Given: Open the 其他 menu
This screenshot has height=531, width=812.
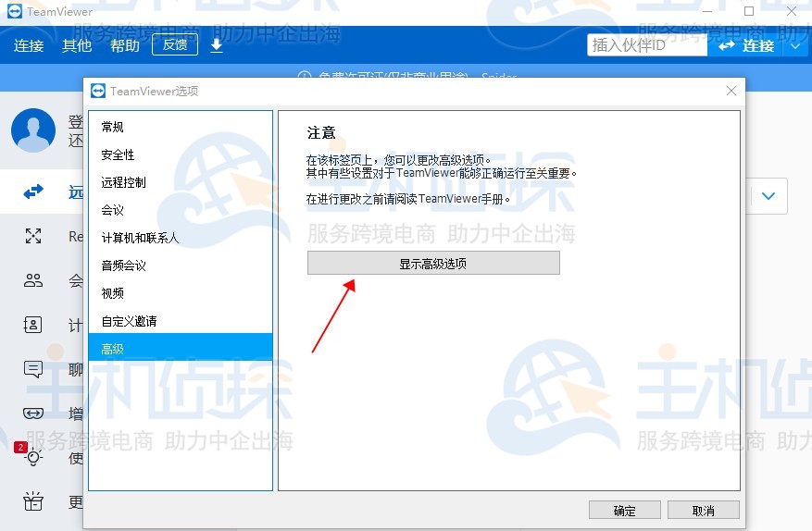Looking at the screenshot, I should click(77, 46).
